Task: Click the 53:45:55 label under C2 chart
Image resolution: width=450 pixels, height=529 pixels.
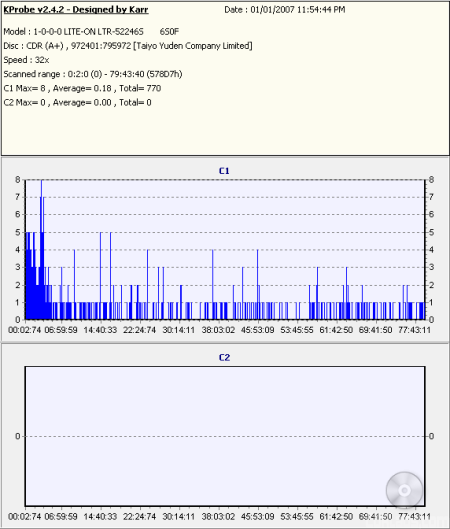Action: (297, 517)
